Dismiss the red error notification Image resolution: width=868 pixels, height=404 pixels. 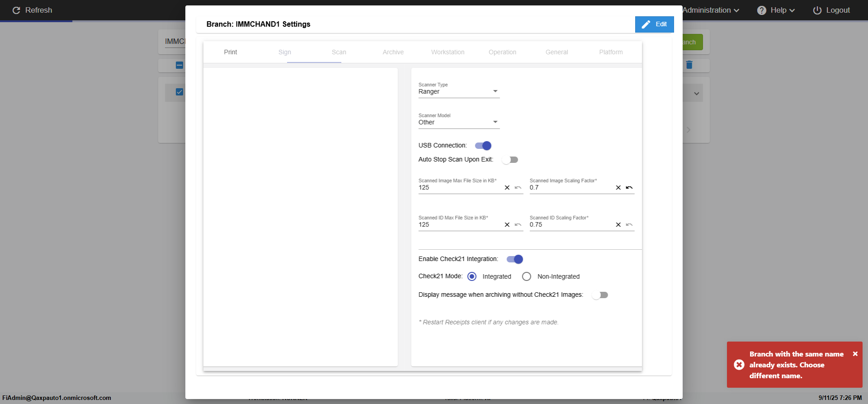[x=855, y=354]
